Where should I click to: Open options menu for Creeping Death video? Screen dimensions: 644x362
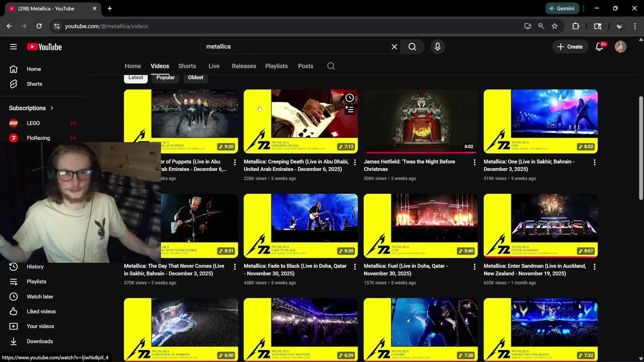(x=355, y=162)
